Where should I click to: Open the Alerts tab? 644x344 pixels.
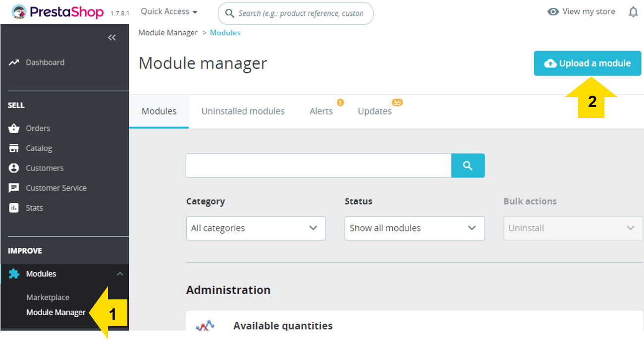click(x=321, y=111)
